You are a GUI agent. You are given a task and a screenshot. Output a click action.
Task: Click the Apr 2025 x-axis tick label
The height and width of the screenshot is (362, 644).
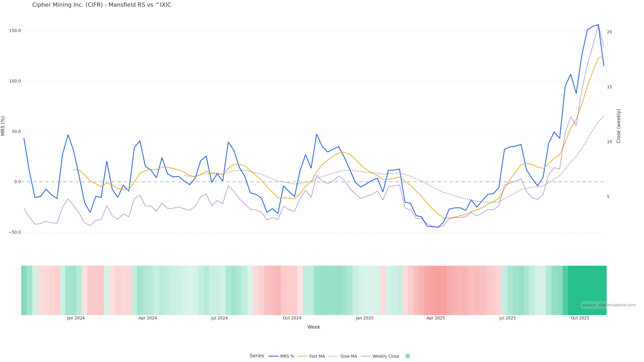[436, 318]
